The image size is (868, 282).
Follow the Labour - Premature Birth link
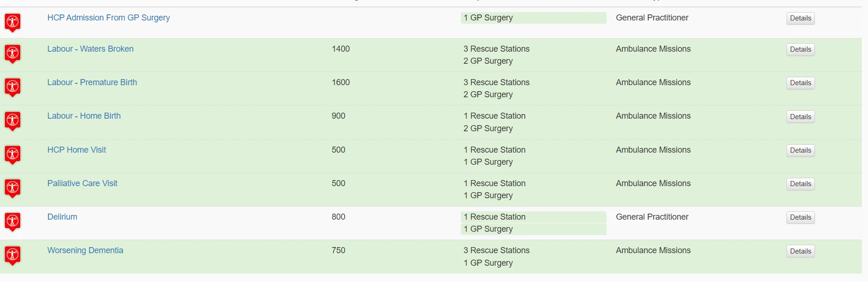92,82
